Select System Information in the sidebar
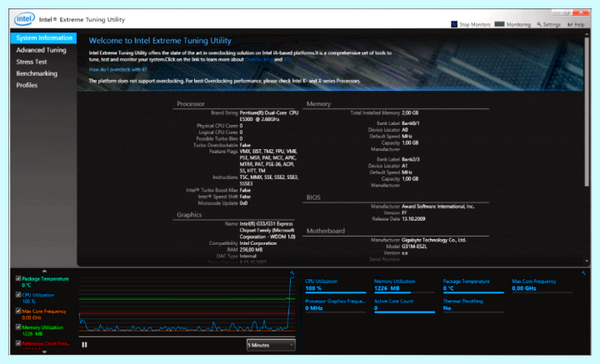 (x=44, y=38)
